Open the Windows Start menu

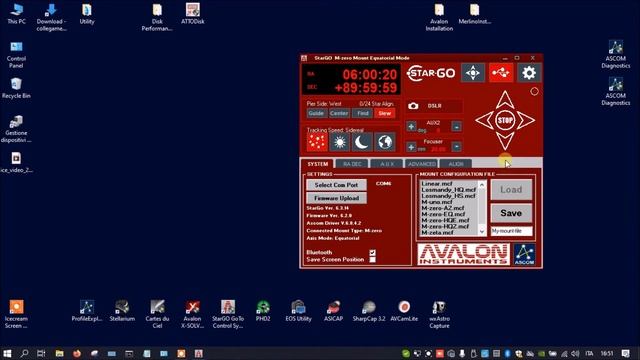point(7,353)
